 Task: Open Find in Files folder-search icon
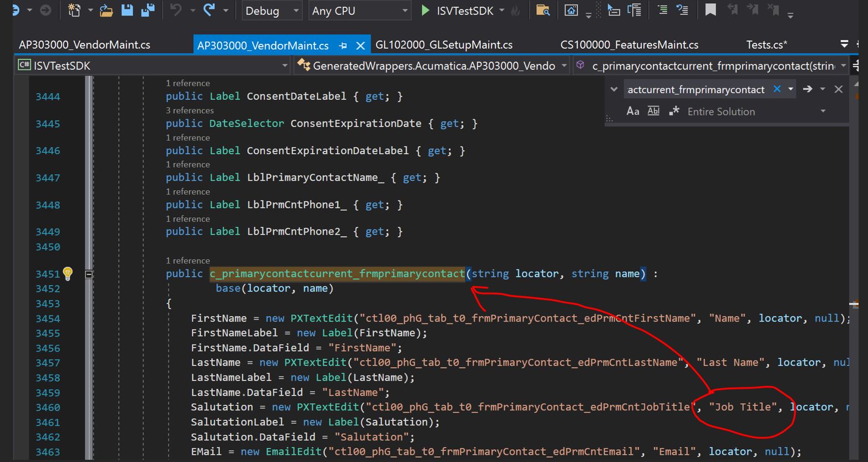point(543,10)
